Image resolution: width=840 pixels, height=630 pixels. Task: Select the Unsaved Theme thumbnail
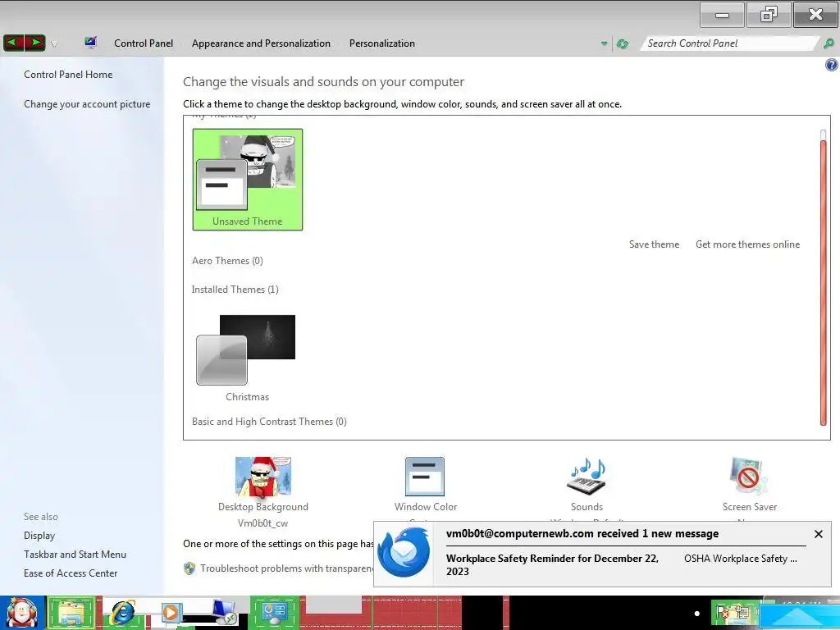click(x=248, y=180)
